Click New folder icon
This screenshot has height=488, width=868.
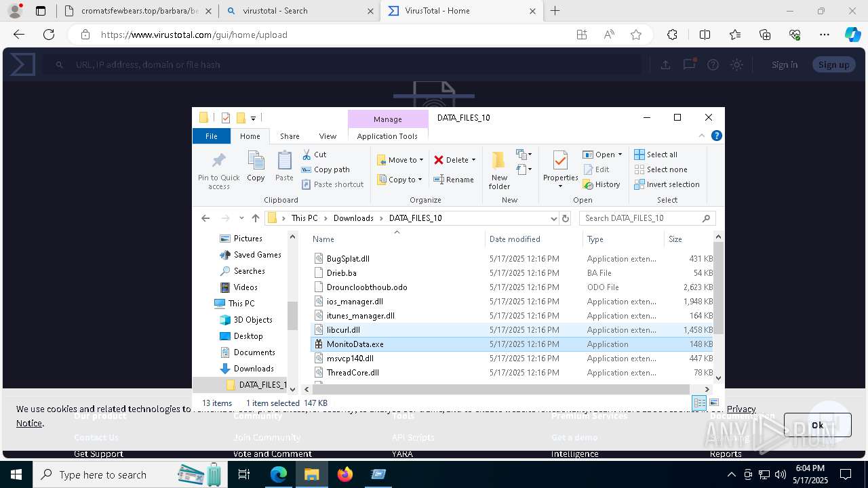(499, 161)
